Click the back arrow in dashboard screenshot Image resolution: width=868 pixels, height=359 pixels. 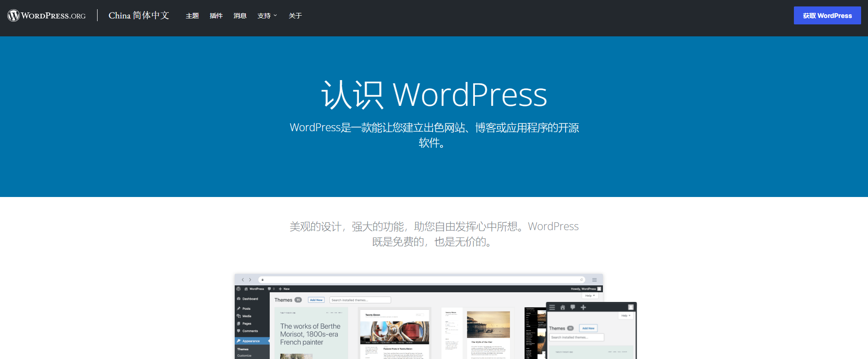(x=243, y=280)
